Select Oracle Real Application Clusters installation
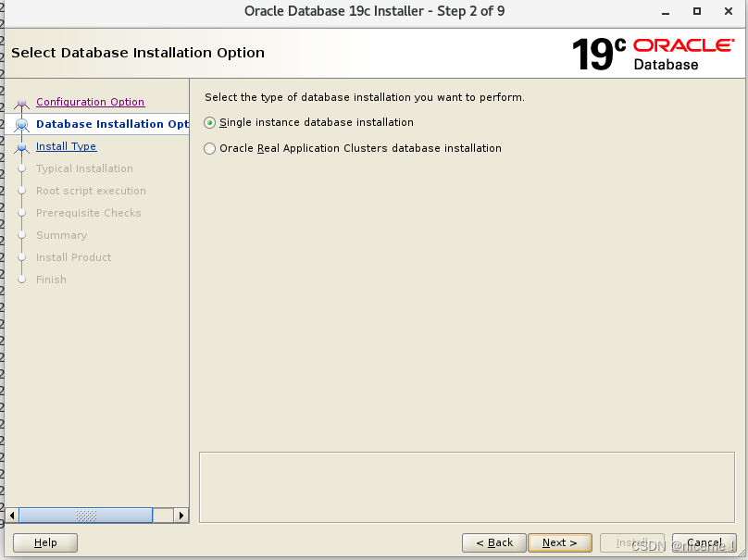 (x=210, y=148)
